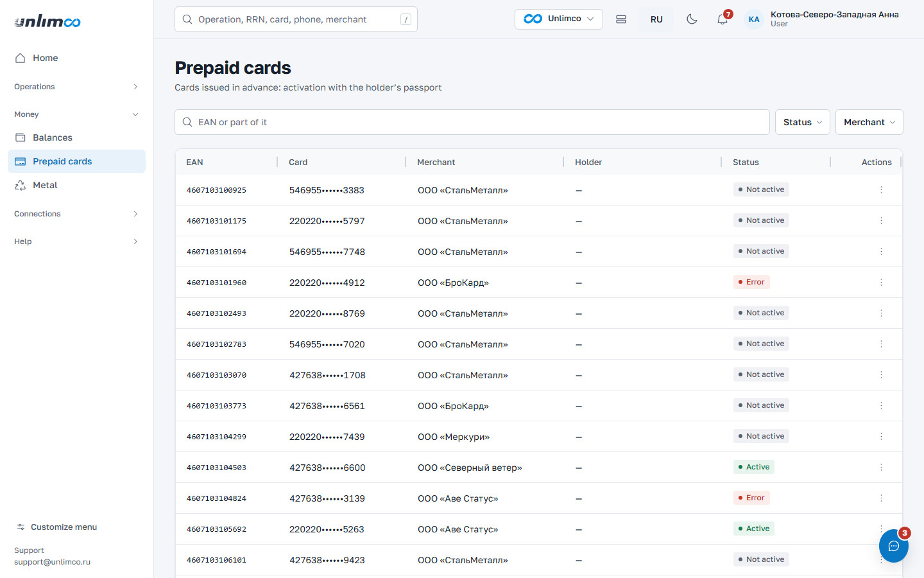924x578 pixels.
Task: Open the notifications bell
Action: (723, 19)
